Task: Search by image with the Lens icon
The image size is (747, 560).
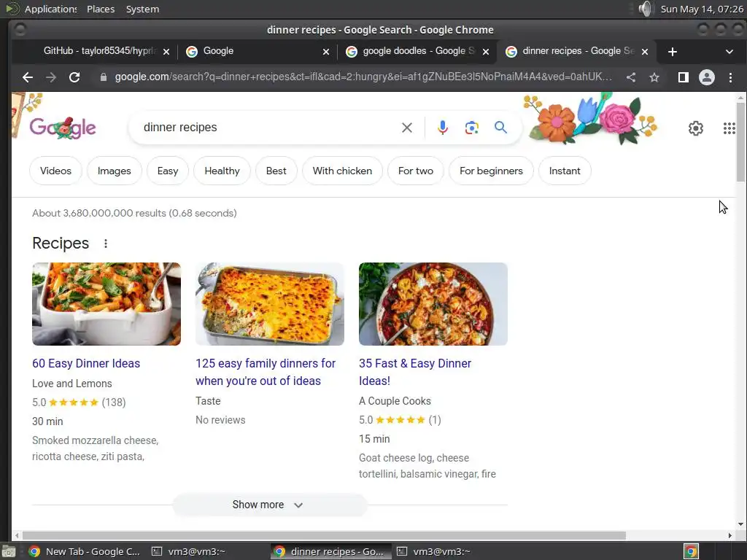Action: (x=472, y=128)
